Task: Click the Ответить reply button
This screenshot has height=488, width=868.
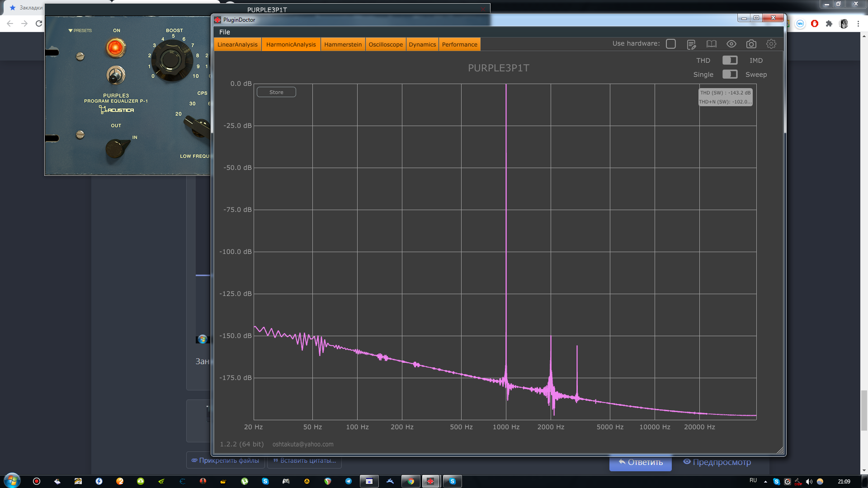Action: tap(640, 462)
